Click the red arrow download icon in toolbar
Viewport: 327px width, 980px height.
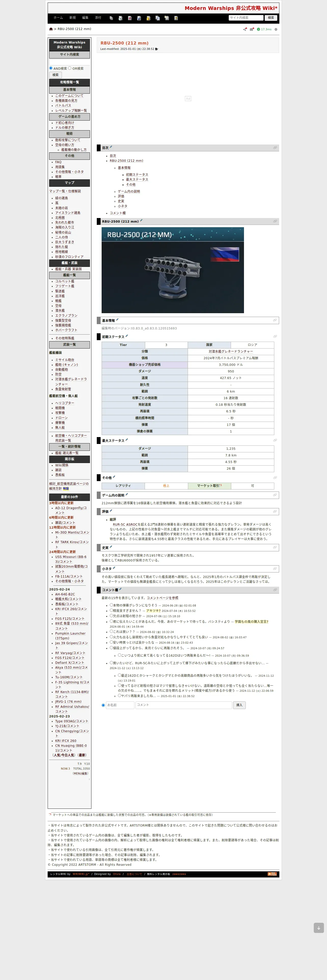pos(130,18)
